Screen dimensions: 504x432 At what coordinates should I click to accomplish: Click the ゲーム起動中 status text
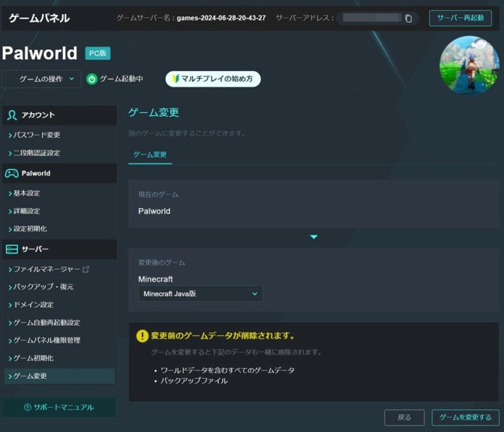coord(121,79)
